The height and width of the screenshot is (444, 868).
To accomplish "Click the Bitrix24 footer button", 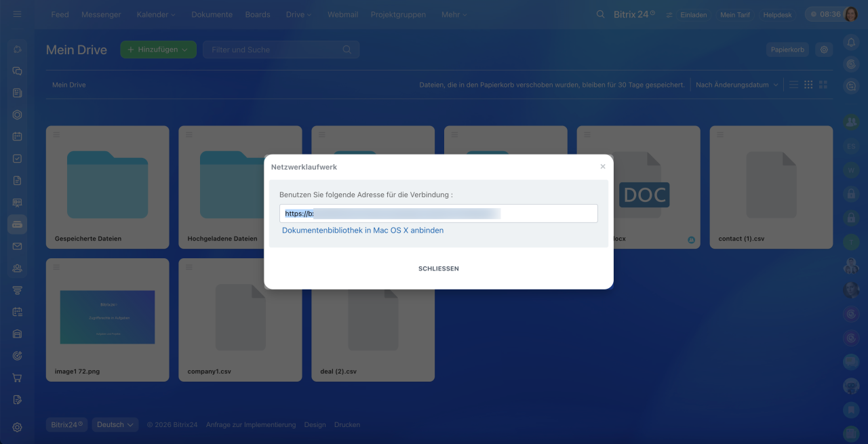I will tap(67, 424).
